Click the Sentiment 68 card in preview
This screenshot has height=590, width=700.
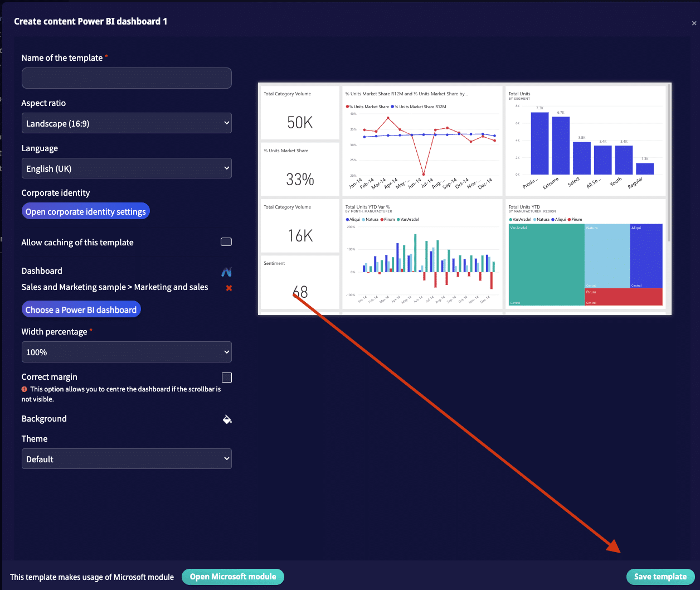pyautogui.click(x=300, y=282)
